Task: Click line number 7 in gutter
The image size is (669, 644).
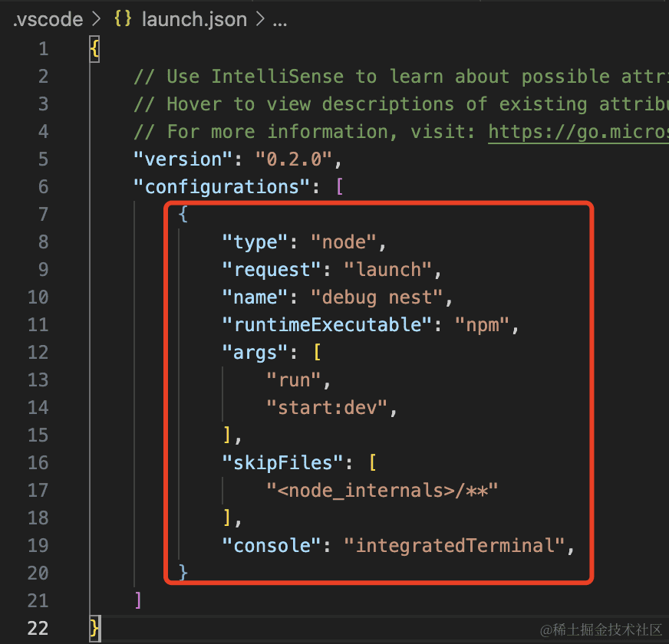Action: 42,214
